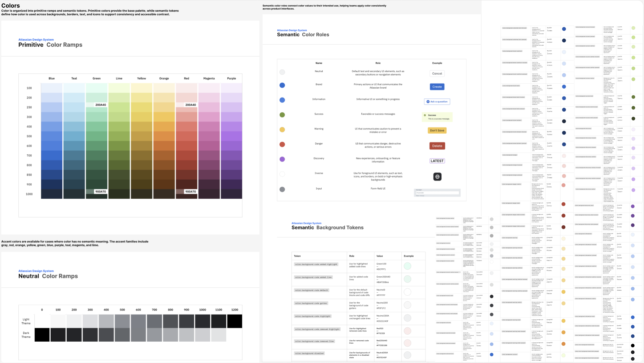Click the green check icon in Success message
Screen dimensions: 644x363
click(425, 115)
